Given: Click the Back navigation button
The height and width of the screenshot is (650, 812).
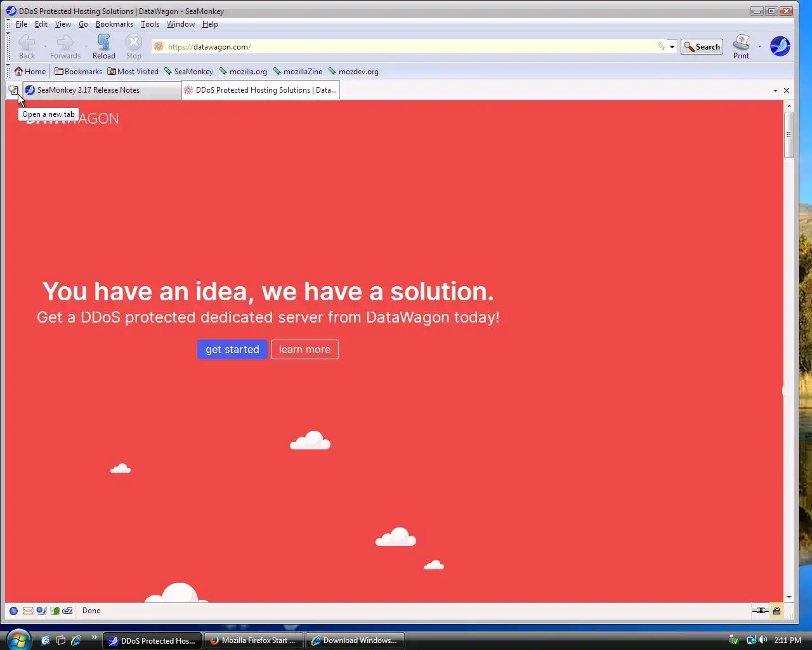Looking at the screenshot, I should click(27, 47).
